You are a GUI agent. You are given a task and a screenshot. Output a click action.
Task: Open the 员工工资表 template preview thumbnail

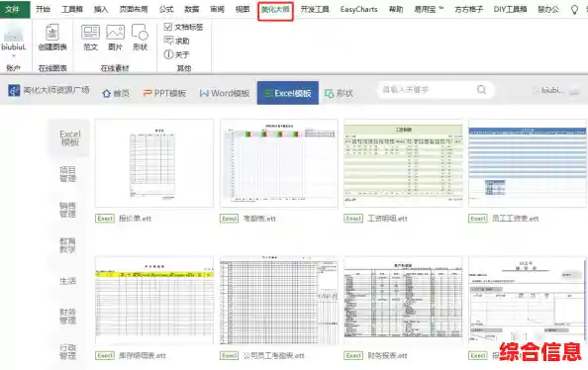click(528, 163)
